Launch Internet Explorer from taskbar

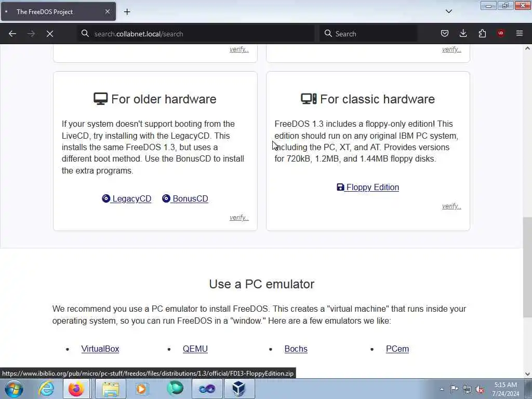pos(46,389)
